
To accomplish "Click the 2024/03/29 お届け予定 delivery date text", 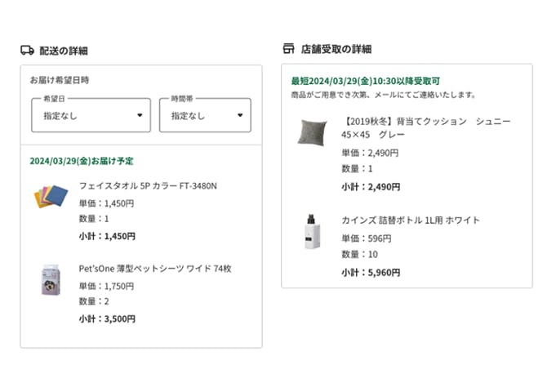I will click(82, 161).
